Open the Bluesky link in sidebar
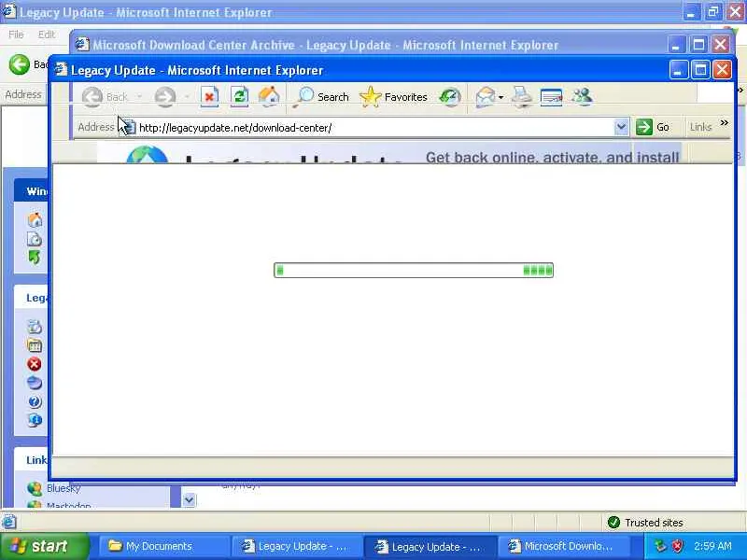 pos(63,488)
